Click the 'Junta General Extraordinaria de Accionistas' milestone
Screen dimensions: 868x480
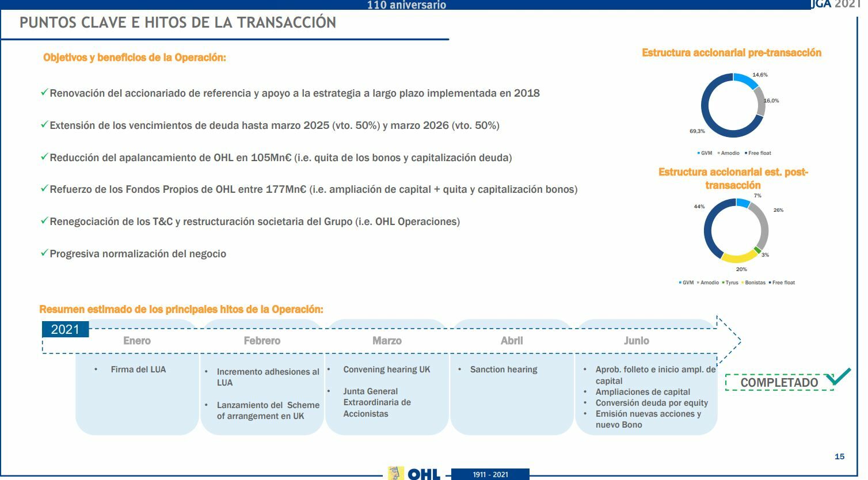pyautogui.click(x=377, y=402)
